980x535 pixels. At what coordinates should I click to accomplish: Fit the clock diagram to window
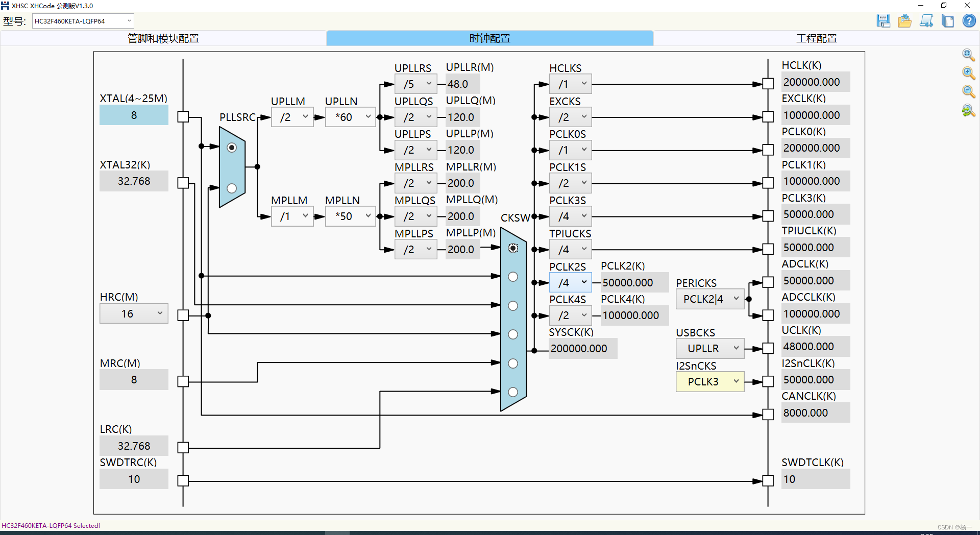coord(967,55)
